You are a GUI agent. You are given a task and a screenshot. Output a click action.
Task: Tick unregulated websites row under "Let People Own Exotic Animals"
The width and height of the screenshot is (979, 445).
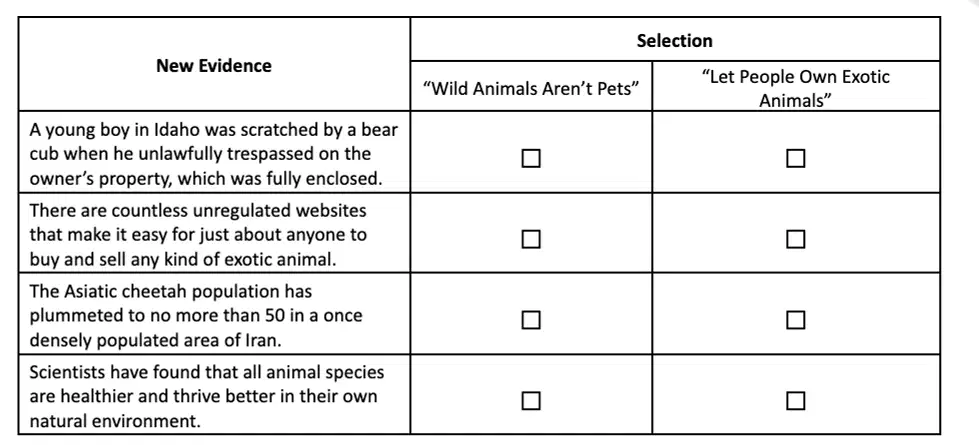[795, 239]
